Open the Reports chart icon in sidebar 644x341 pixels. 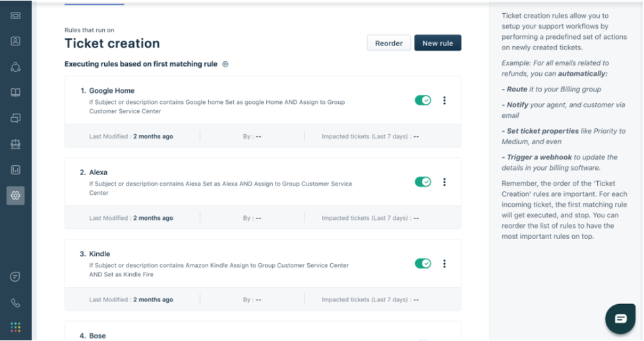click(15, 170)
